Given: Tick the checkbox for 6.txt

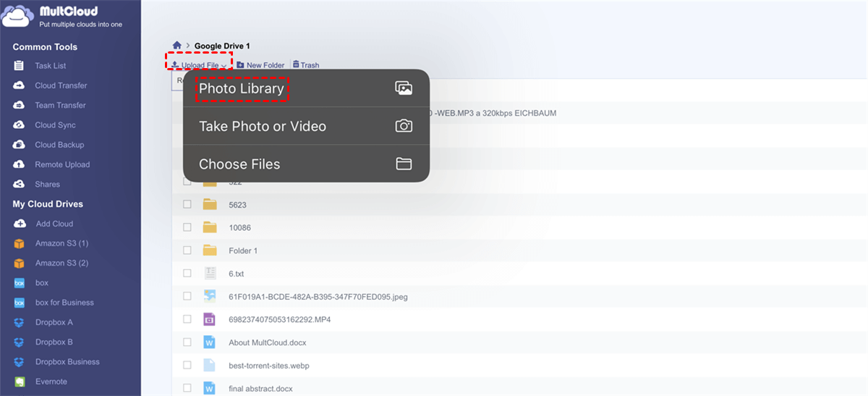Looking at the screenshot, I should (x=187, y=274).
